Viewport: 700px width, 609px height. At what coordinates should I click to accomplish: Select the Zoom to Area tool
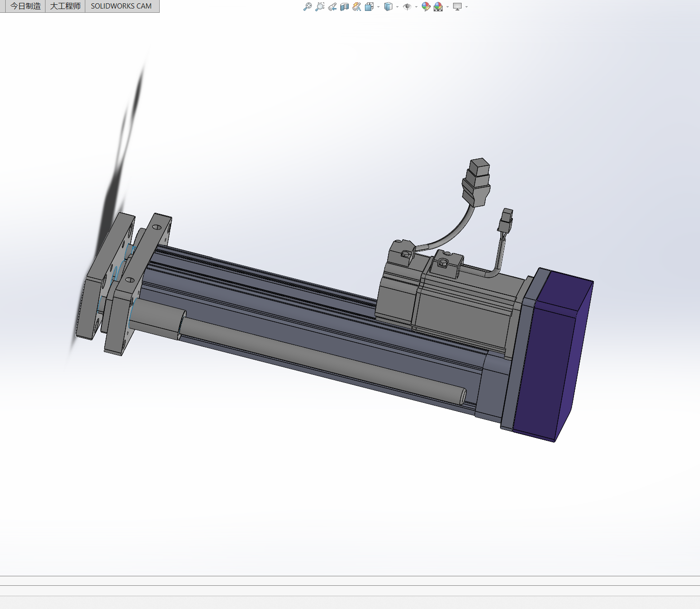point(320,7)
